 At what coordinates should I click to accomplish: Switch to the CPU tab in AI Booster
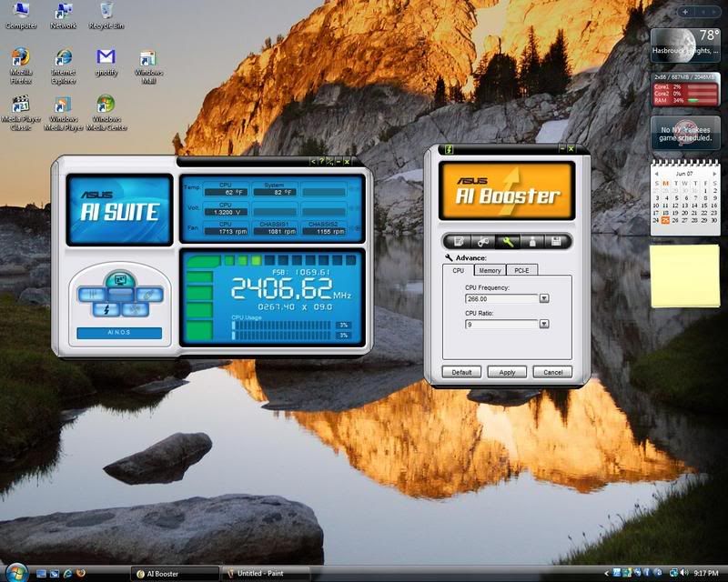coord(459,270)
